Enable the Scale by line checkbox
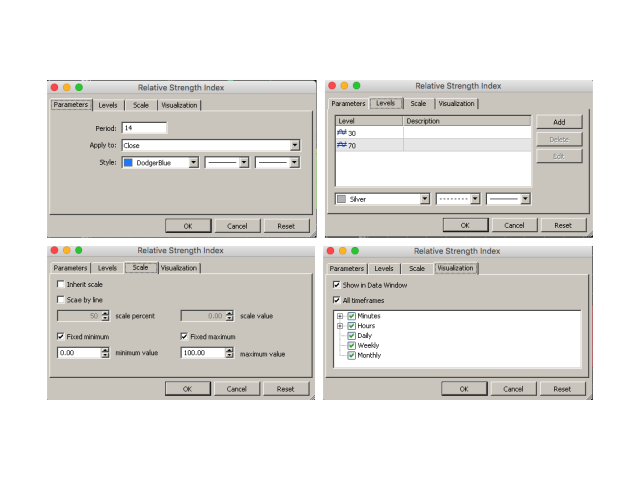The width and height of the screenshot is (640, 480). pyautogui.click(x=61, y=300)
